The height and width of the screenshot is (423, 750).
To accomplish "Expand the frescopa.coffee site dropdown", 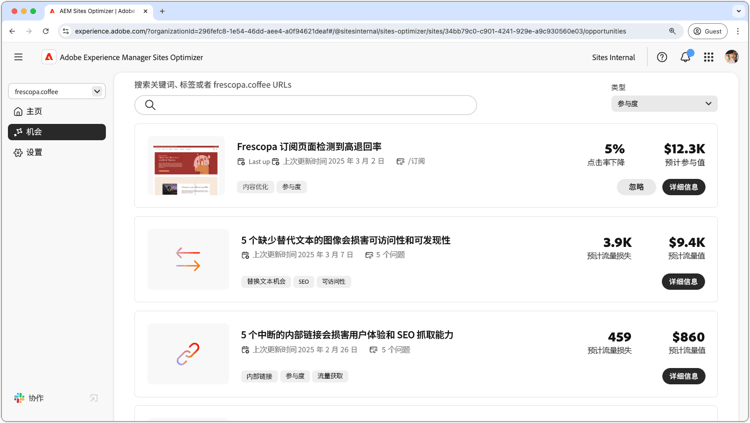I will 56,91.
